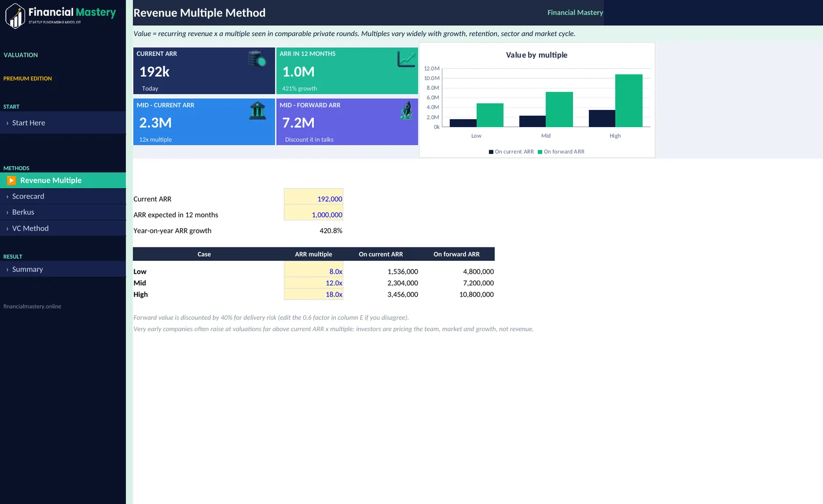Click the ARR multiple column header
The width and height of the screenshot is (823, 504).
coord(313,254)
